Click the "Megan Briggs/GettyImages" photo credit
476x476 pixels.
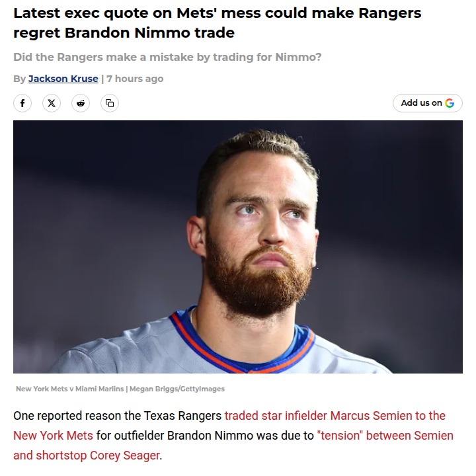point(177,389)
